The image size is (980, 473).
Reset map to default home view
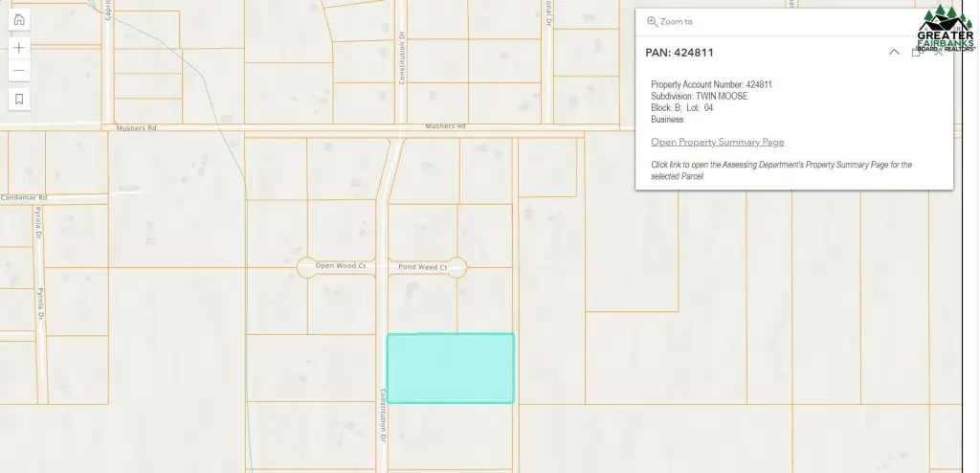(x=20, y=20)
